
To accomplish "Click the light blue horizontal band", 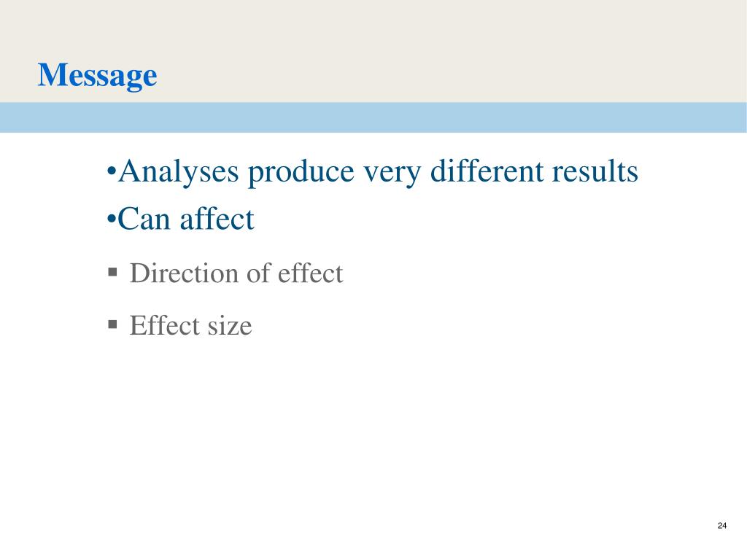I will click(x=373, y=117).
